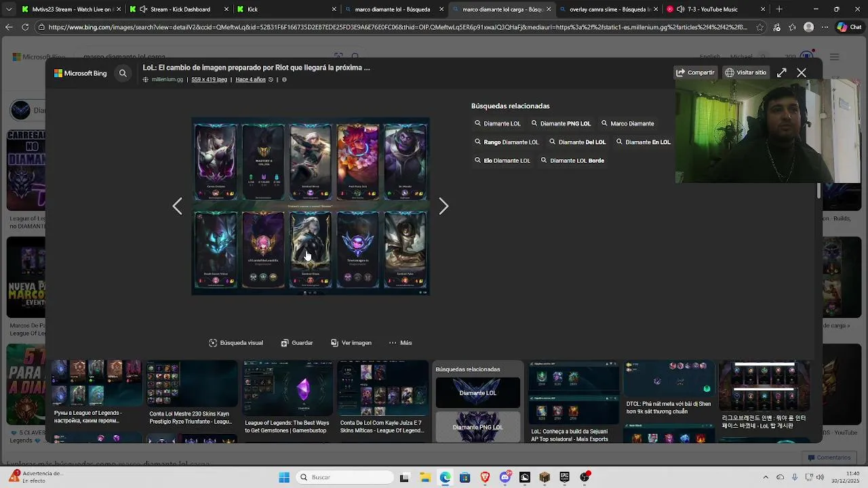
Task: Show the next image with the right arrow
Action: (443, 206)
